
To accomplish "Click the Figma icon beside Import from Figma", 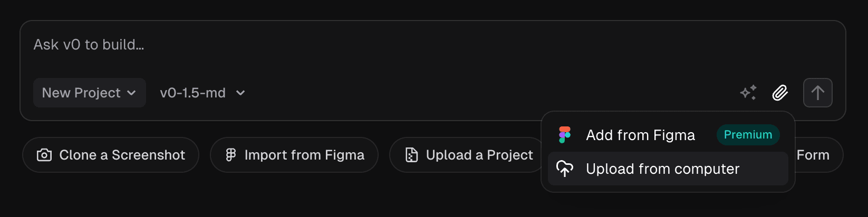I will 230,155.
